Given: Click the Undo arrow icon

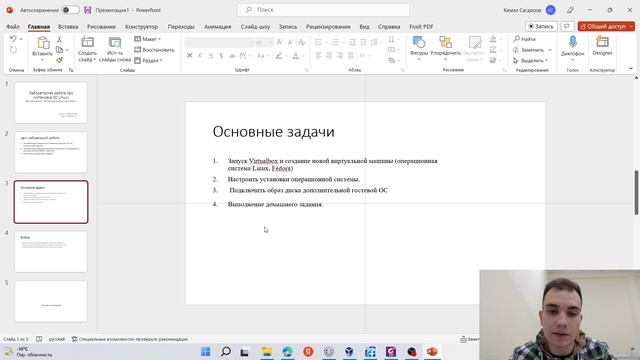Looking at the screenshot, I should pos(13,39).
